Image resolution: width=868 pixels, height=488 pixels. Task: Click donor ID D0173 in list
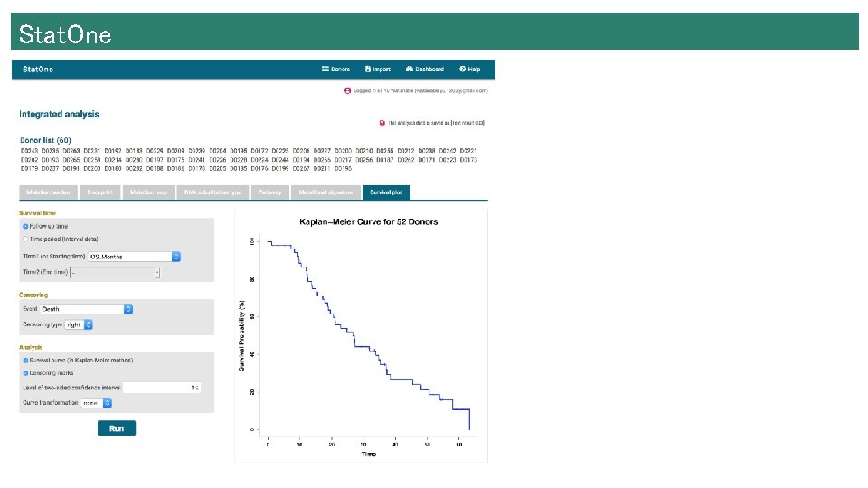point(468,160)
